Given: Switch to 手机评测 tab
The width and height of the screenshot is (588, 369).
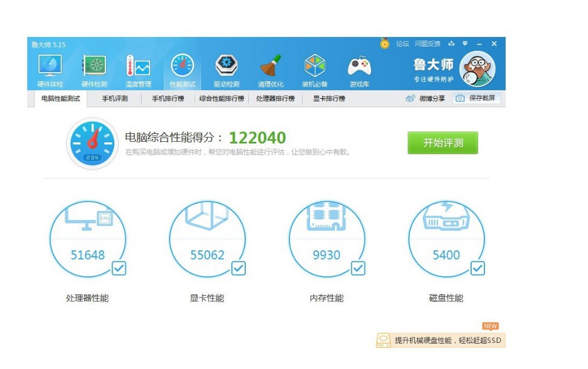Looking at the screenshot, I should click(x=114, y=99).
